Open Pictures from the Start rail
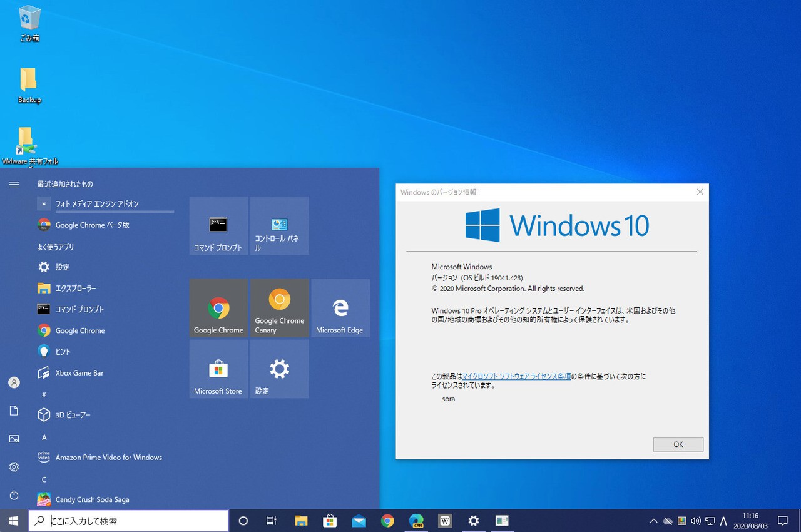This screenshot has height=532, width=801. pyautogui.click(x=14, y=439)
